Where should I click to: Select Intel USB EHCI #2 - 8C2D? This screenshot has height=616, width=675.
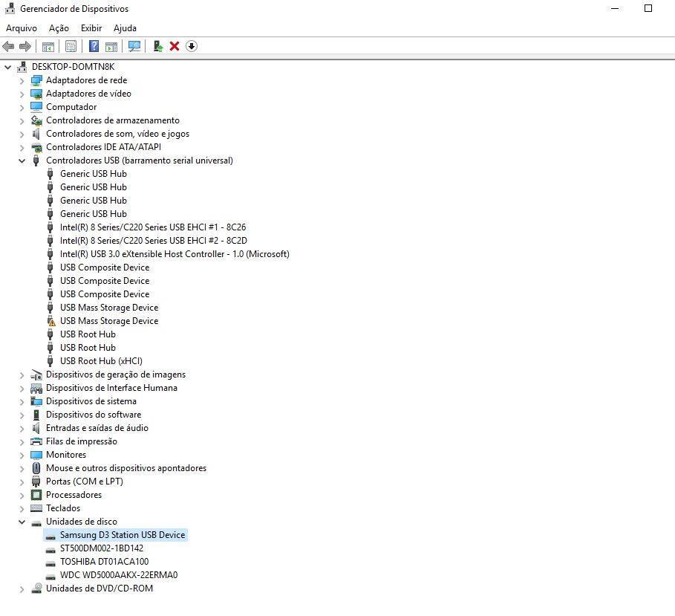(x=154, y=240)
